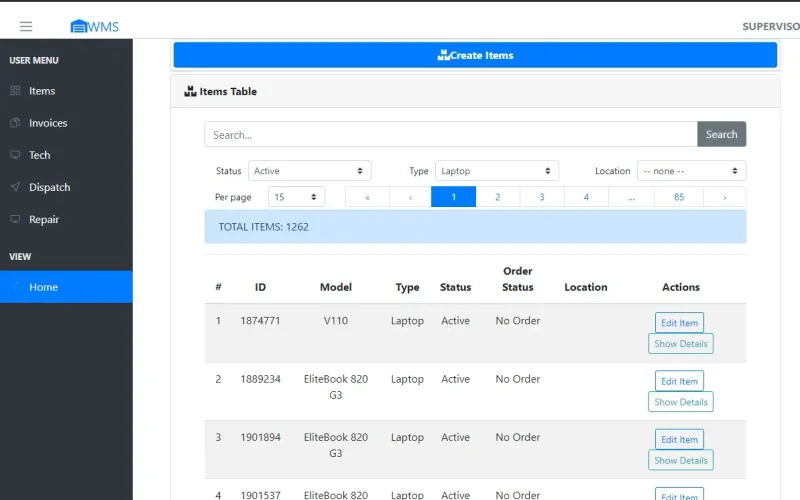The height and width of the screenshot is (500, 800).
Task: Click the ID column header
Action: click(260, 287)
